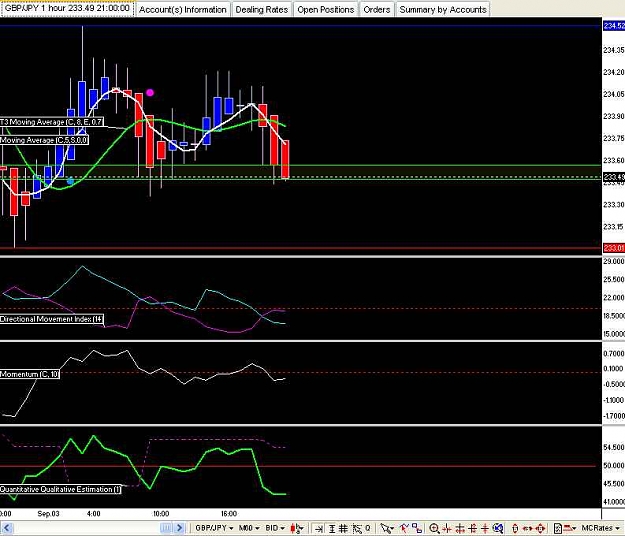Image resolution: width=625 pixels, height=536 pixels.
Task: Click the small Q toolbar icon
Action: (368, 528)
